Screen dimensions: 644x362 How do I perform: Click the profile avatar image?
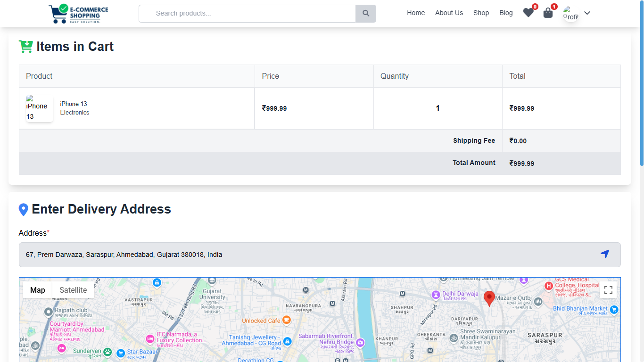570,13
